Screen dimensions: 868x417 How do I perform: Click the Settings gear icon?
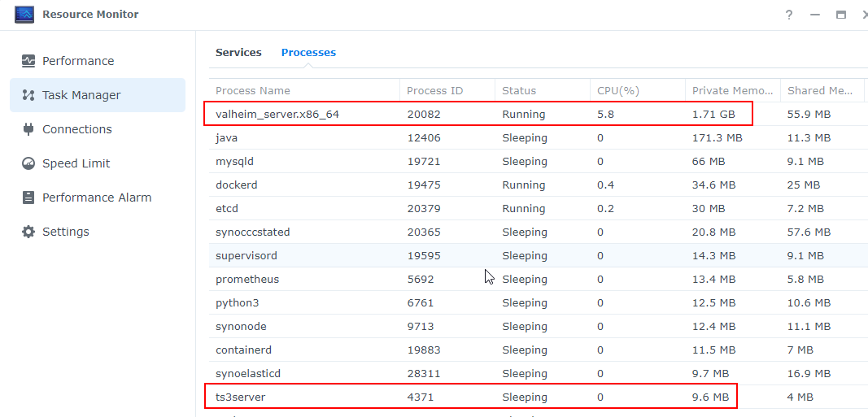28,232
